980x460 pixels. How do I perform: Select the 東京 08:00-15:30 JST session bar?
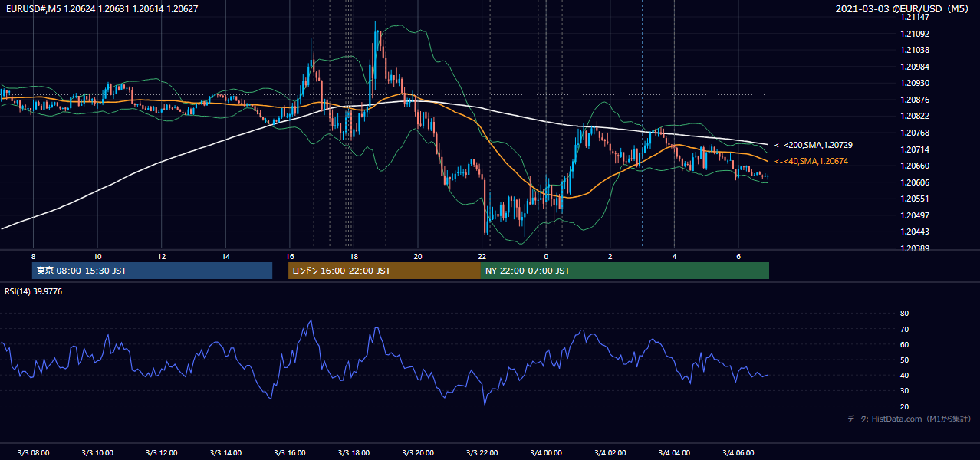tap(152, 271)
